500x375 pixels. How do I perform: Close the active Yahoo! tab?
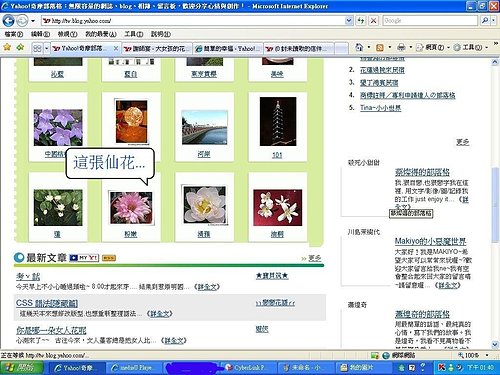point(116,49)
